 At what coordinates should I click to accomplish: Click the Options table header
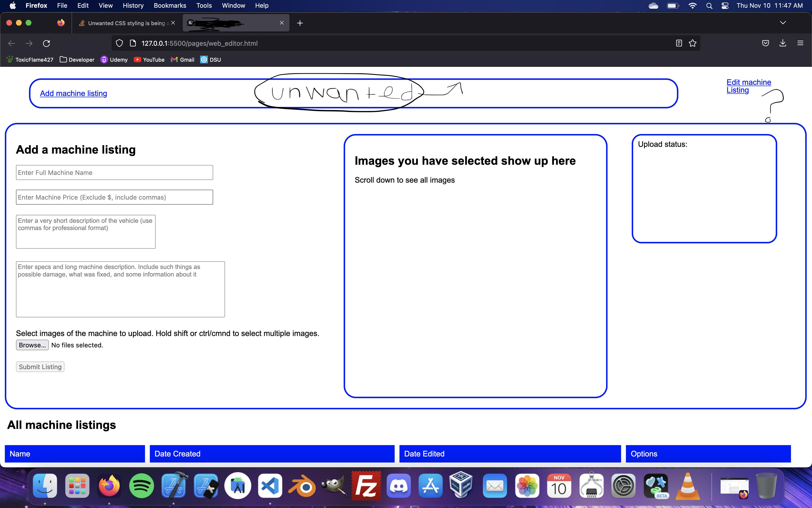pyautogui.click(x=708, y=454)
